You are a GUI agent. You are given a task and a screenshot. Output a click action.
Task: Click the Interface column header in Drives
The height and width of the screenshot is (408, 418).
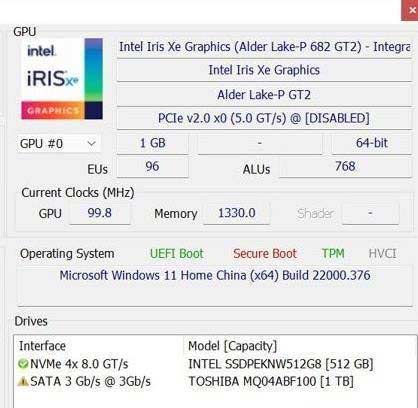tap(42, 346)
